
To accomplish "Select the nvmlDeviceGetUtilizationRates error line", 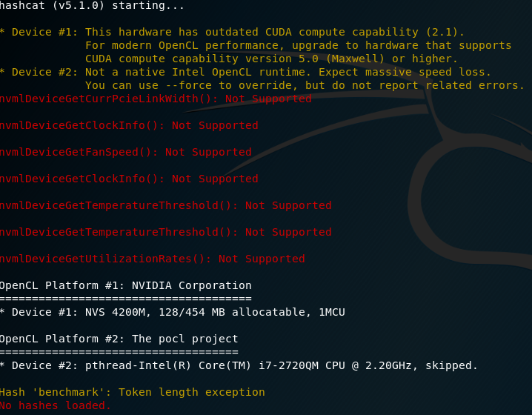I will [x=152, y=259].
